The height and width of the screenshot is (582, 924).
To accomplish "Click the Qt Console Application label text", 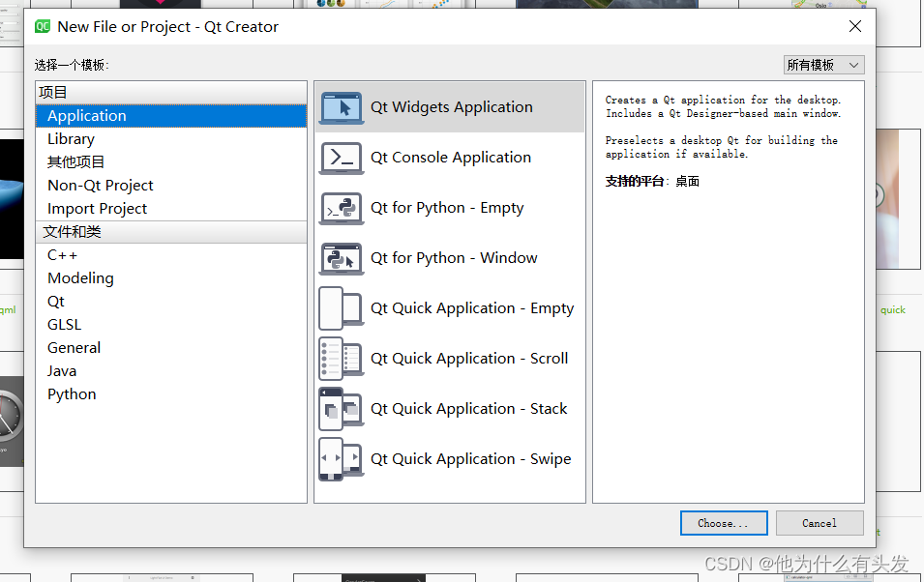I will 451,158.
